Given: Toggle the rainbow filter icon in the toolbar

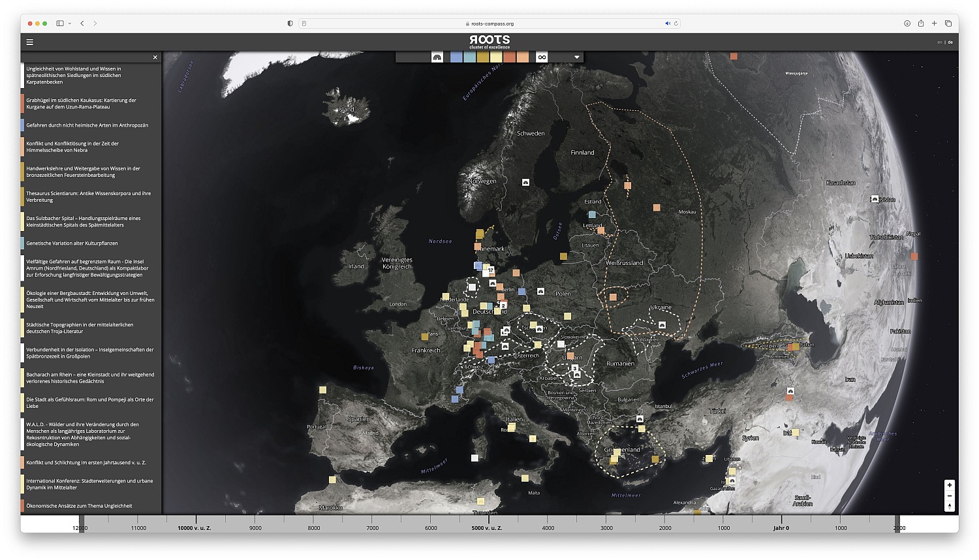Looking at the screenshot, I should [x=437, y=57].
